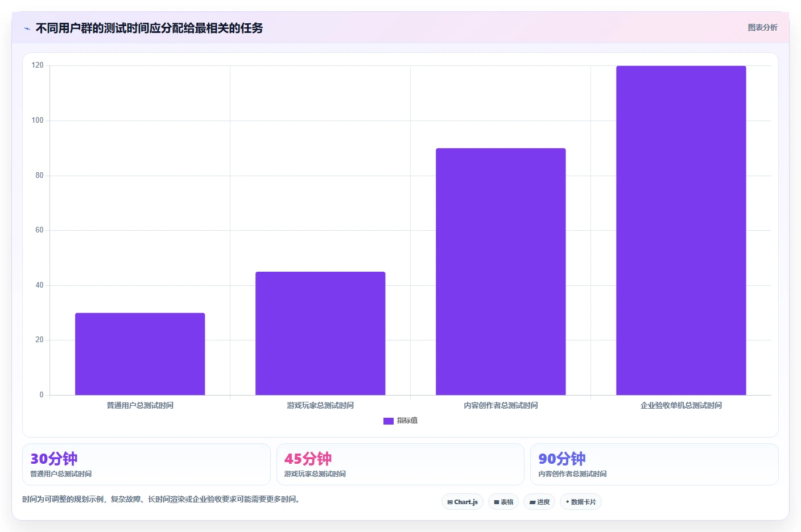
Task: Click the 进度 tag
Action: [x=539, y=502]
